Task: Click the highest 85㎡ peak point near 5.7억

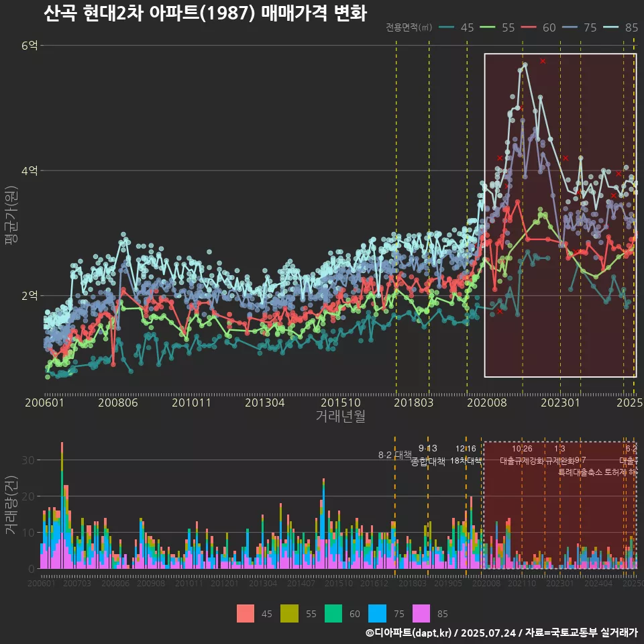Action: point(525,64)
